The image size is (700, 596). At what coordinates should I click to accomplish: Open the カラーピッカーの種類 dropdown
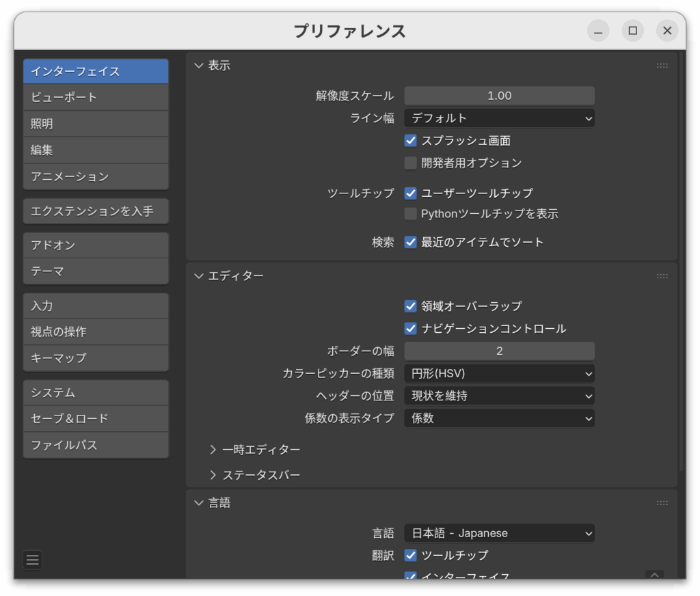pos(499,374)
